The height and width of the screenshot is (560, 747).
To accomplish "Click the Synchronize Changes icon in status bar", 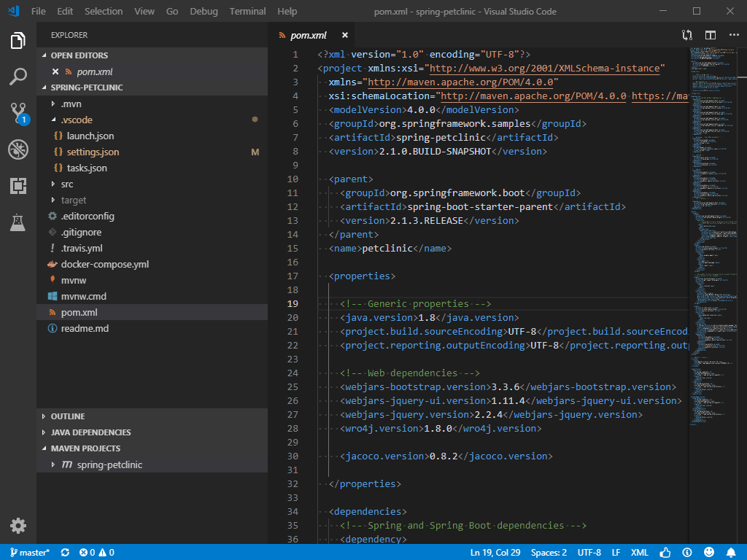I will pyautogui.click(x=64, y=552).
